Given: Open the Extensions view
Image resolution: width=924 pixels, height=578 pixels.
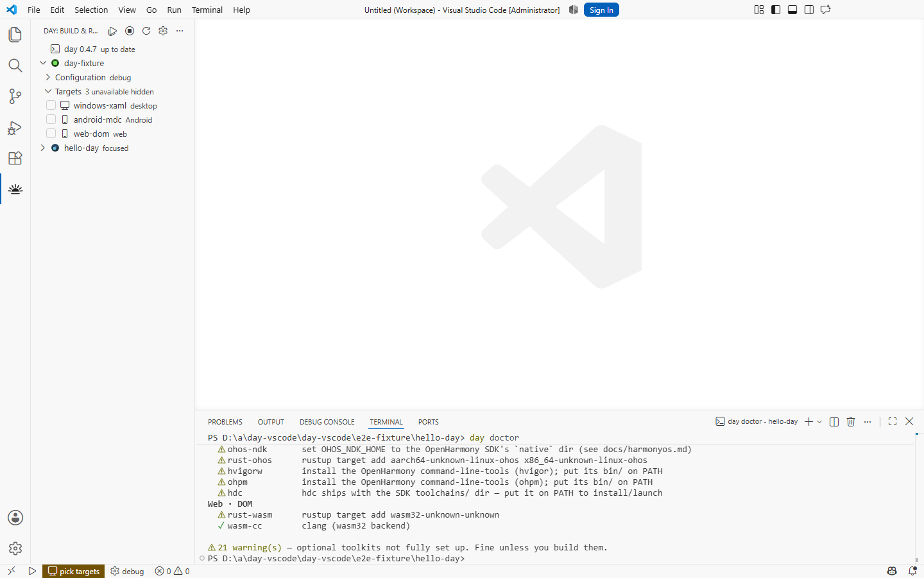Looking at the screenshot, I should (x=15, y=158).
